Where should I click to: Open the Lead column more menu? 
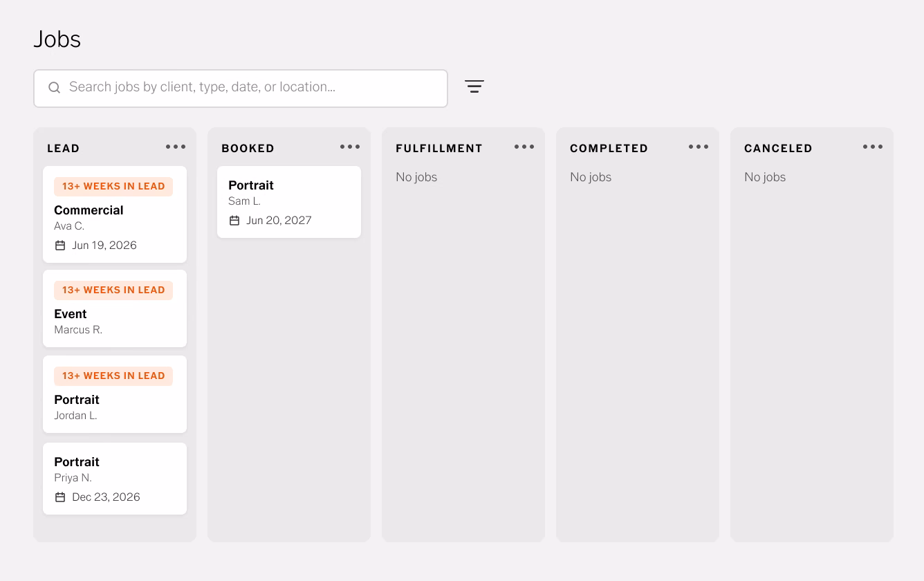coord(176,147)
